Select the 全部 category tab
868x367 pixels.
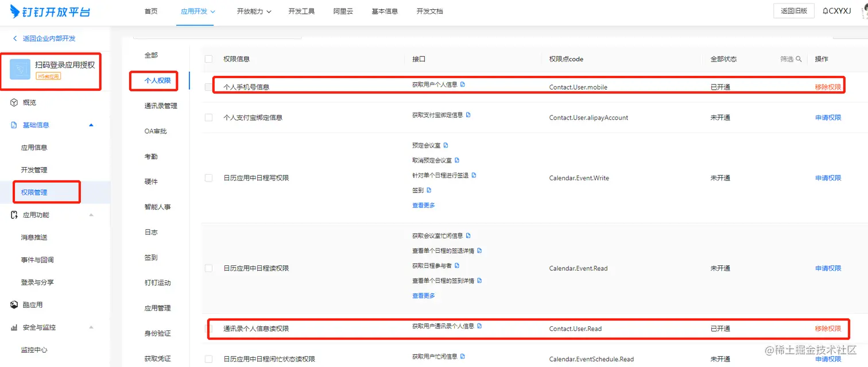[151, 55]
